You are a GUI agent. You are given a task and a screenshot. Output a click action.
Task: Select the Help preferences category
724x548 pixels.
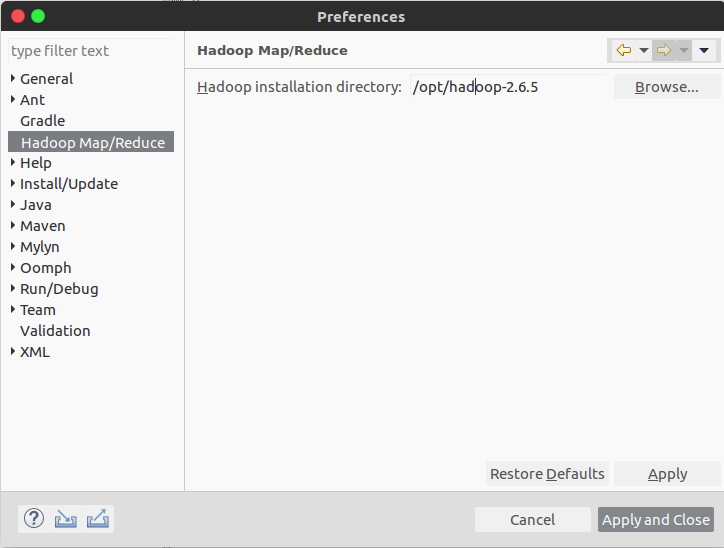point(36,163)
